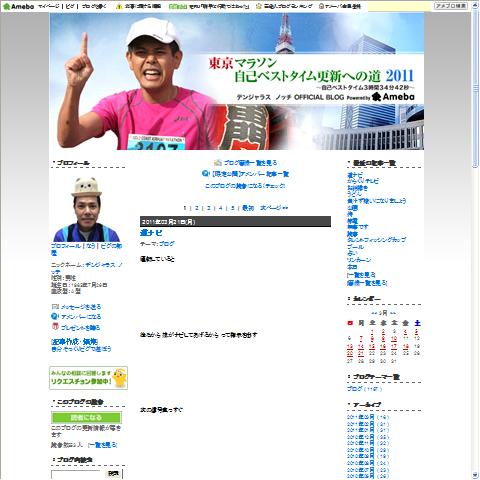Open the ピグ link in the top bar
This screenshot has width=480, height=480.
70,6
